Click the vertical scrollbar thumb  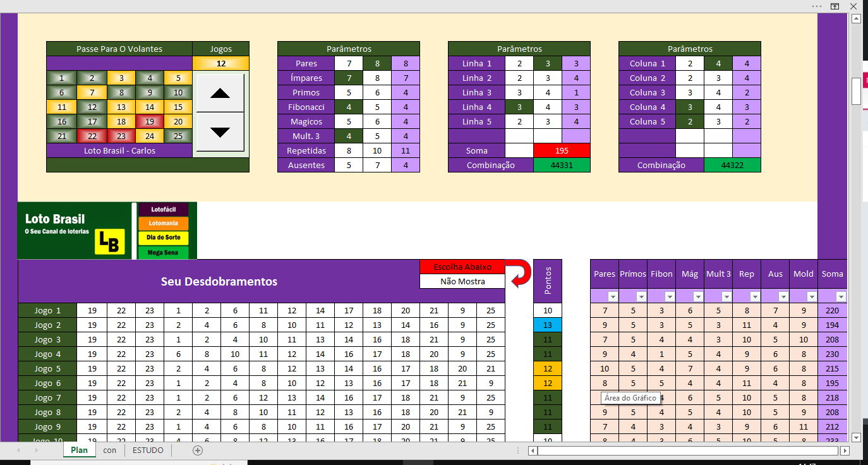click(x=856, y=91)
